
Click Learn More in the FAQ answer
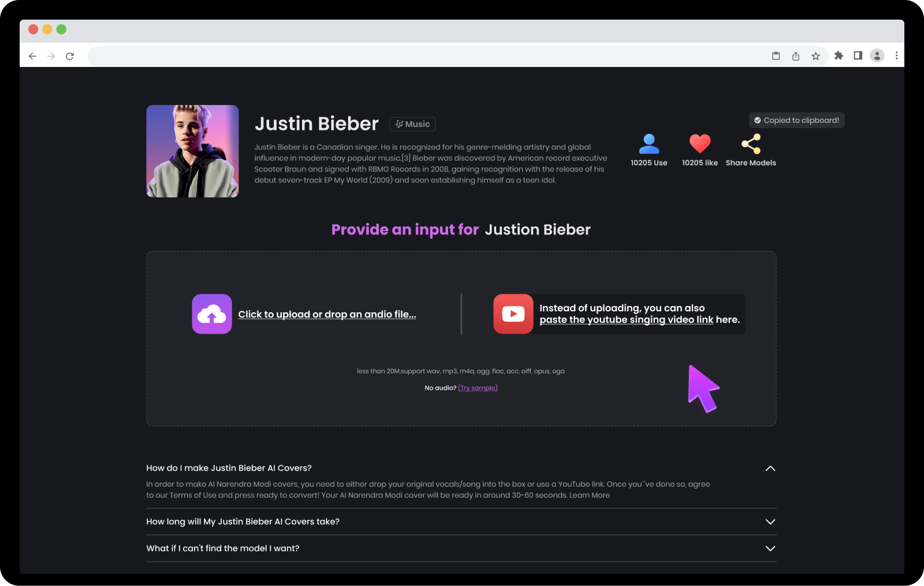coord(590,495)
